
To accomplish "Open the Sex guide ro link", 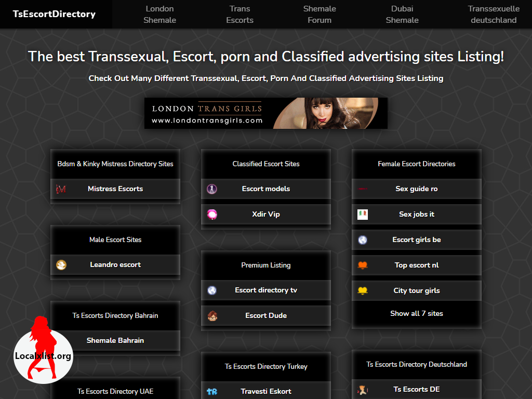I will coord(417,189).
